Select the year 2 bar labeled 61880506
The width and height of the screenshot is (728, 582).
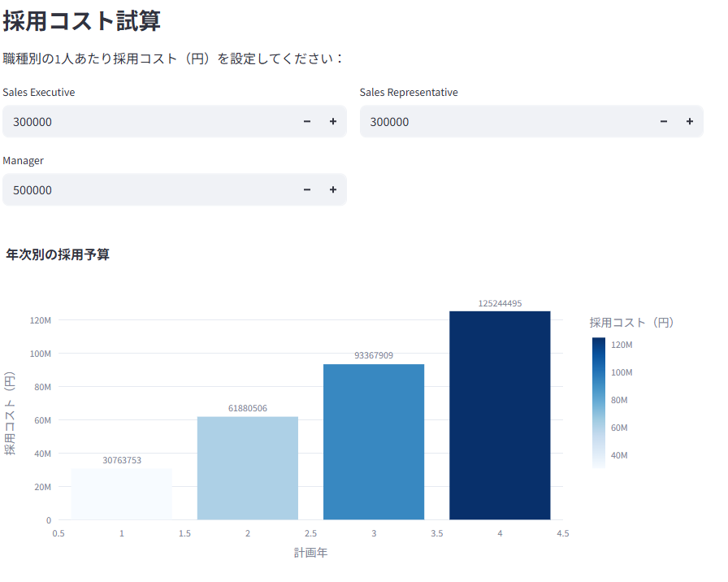248,468
